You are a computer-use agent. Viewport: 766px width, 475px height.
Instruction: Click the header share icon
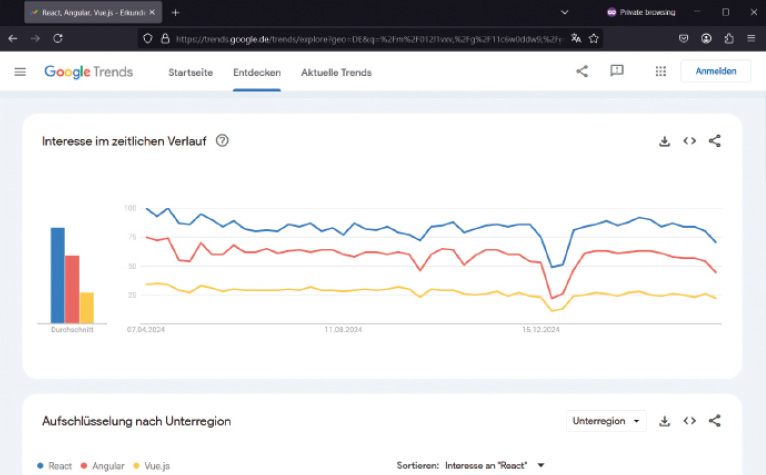pos(582,71)
